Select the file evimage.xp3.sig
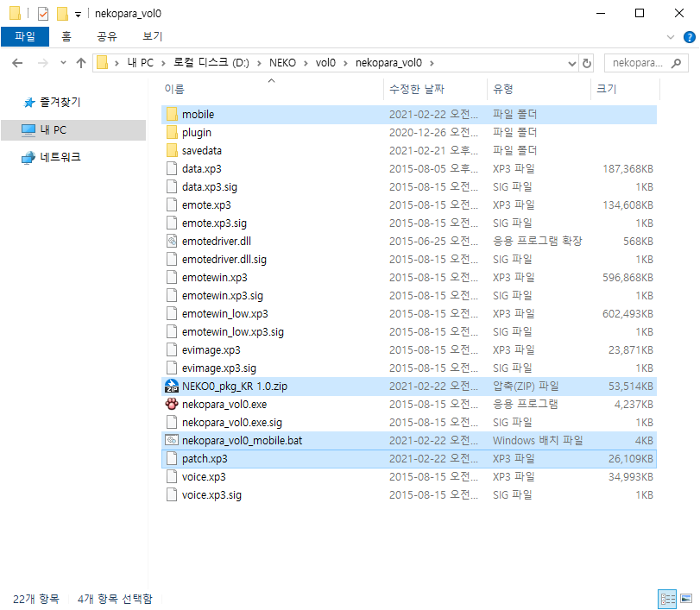The image size is (700, 610). [408, 368]
